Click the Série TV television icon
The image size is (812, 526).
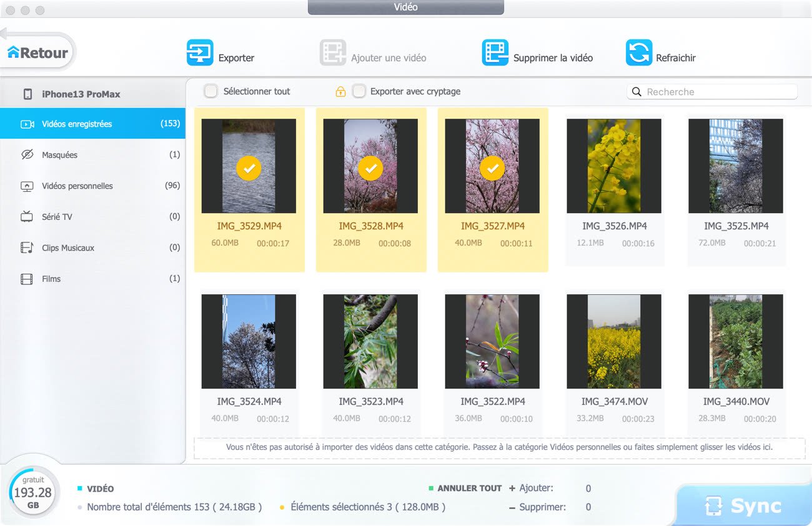coord(27,217)
